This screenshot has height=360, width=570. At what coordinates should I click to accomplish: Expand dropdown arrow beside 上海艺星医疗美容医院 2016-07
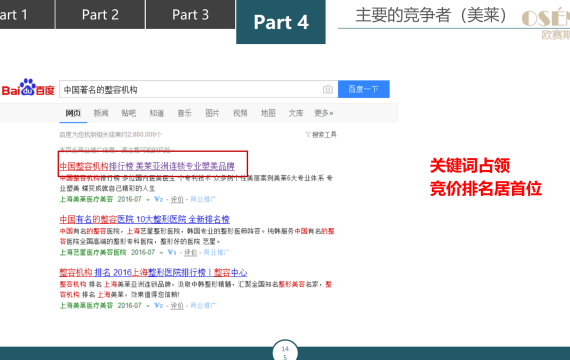coord(161,253)
